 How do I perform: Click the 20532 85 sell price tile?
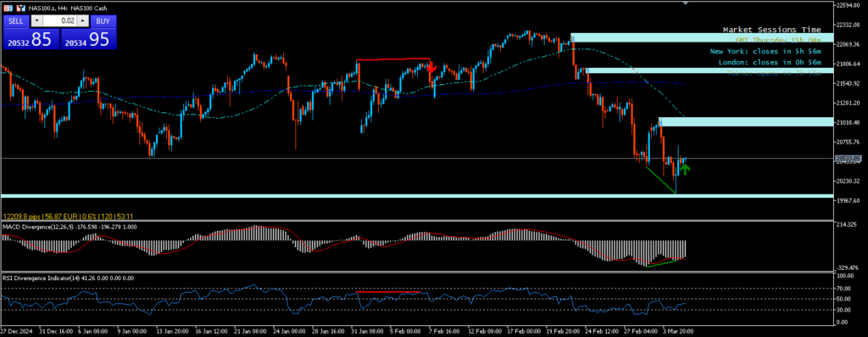pos(31,39)
